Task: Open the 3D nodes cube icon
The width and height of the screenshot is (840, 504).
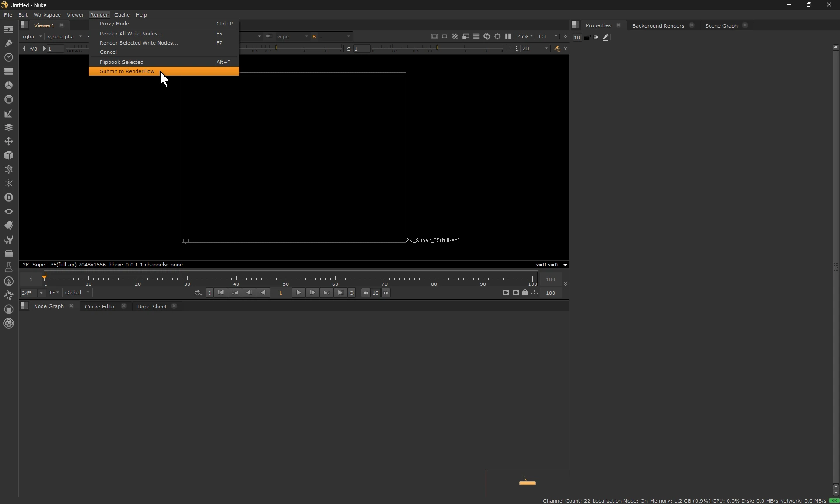Action: (9, 155)
